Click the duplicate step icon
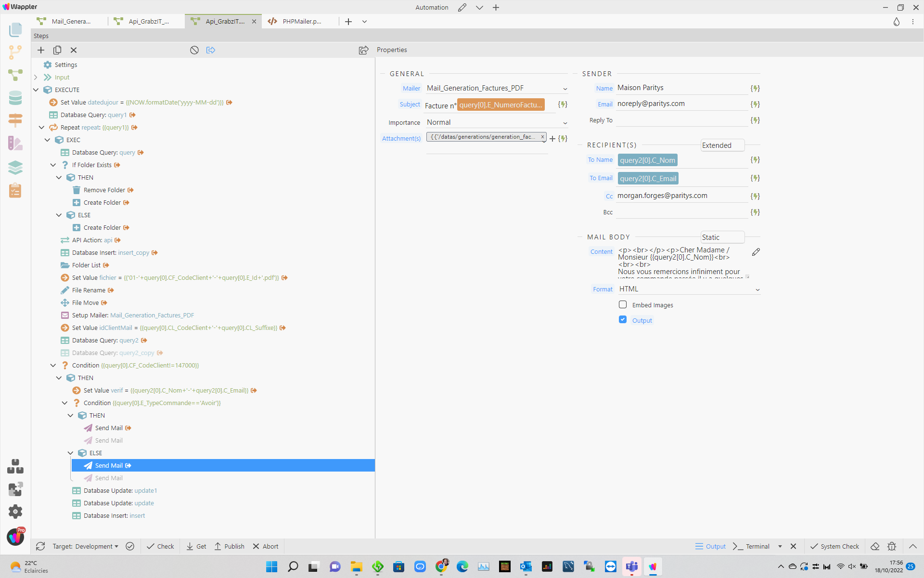 click(57, 50)
